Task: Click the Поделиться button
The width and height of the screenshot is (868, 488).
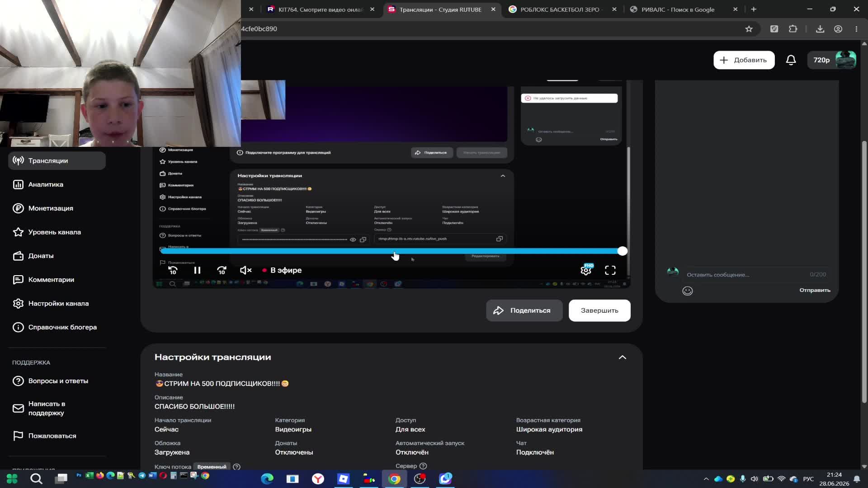Action: [524, 310]
